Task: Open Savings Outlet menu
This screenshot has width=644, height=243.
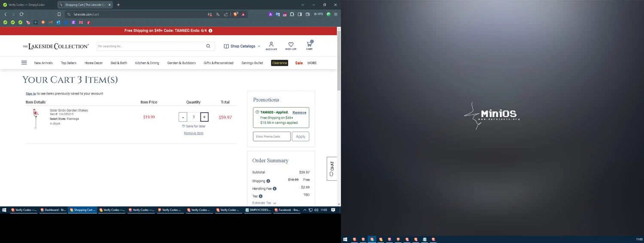Action: click(252, 63)
